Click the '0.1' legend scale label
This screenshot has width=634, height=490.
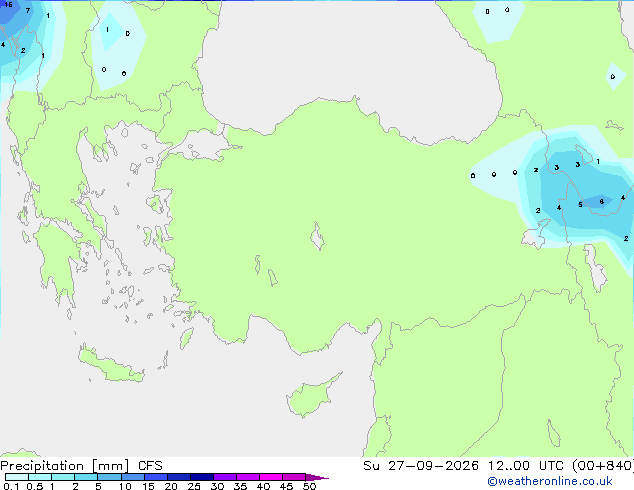tap(11, 486)
